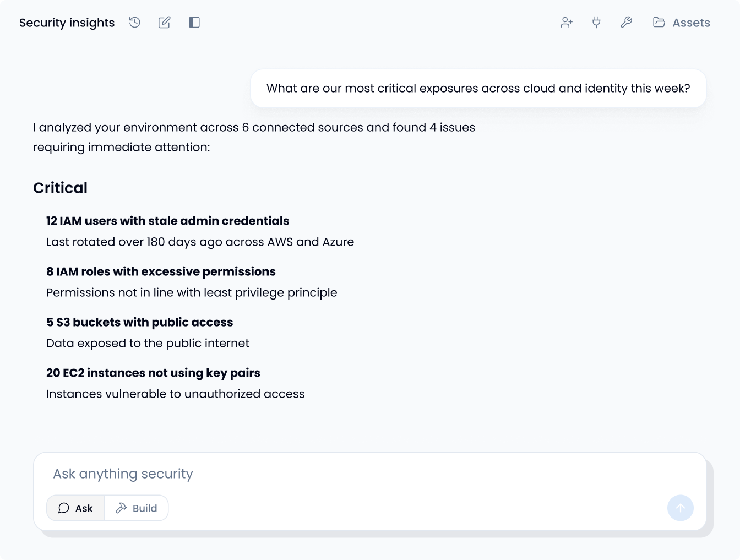Switch to Build mode
Screen dimensions: 740x560
click(137, 508)
